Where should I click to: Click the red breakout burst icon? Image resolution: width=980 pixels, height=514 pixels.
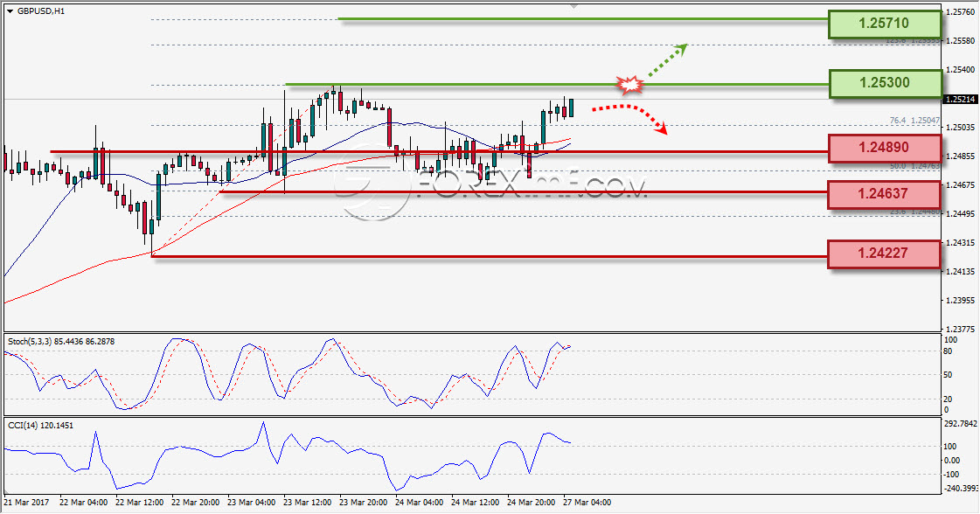click(630, 85)
